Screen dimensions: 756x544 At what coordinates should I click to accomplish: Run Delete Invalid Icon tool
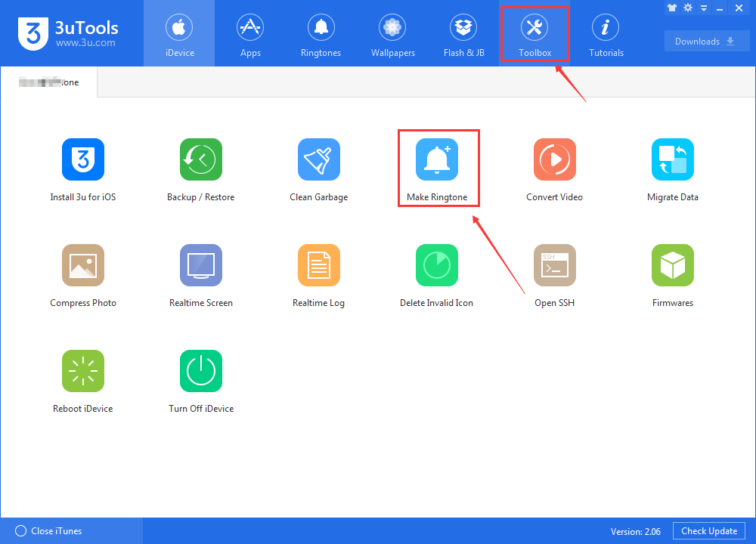437,265
